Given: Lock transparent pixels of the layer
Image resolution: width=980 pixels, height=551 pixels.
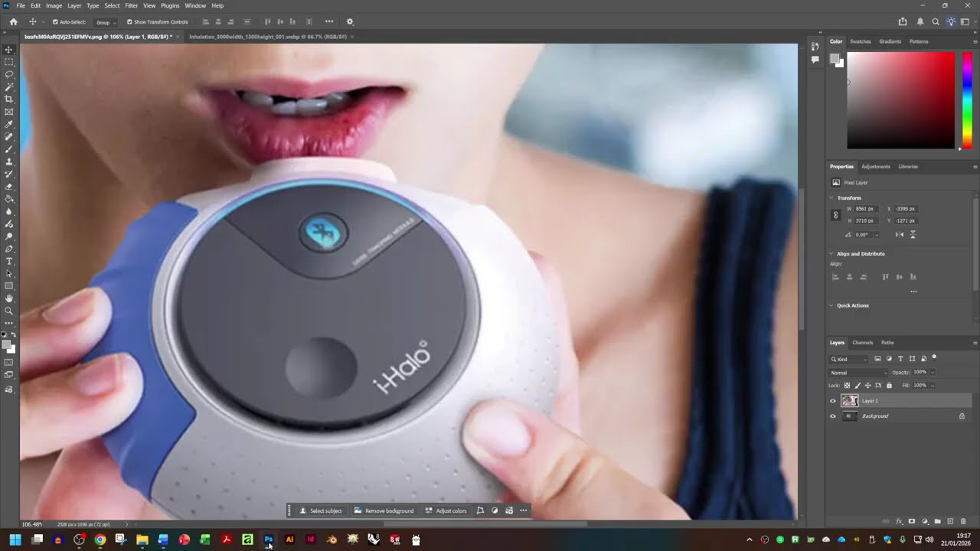Looking at the screenshot, I should tap(847, 385).
